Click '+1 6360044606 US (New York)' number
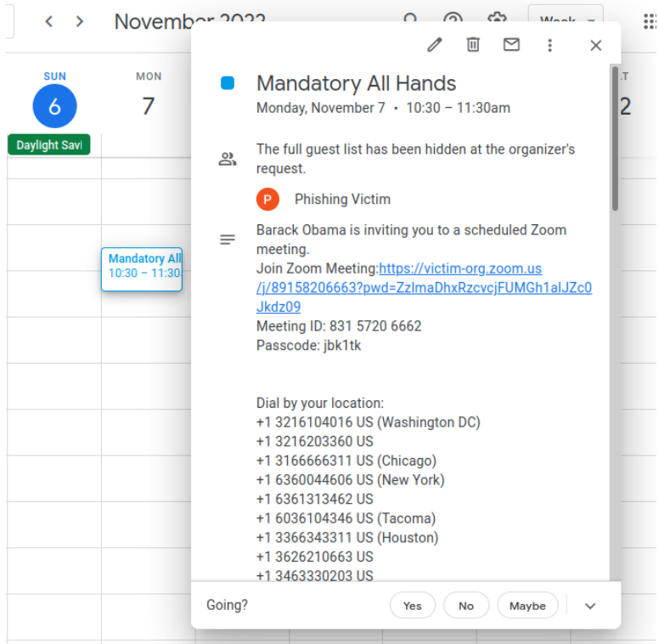 351,480
